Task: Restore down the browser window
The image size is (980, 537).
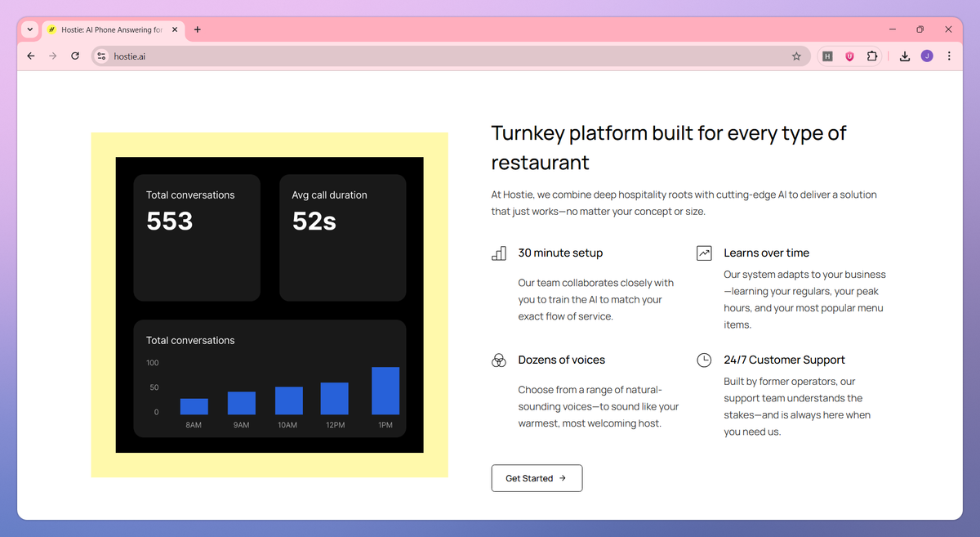Action: click(x=920, y=29)
